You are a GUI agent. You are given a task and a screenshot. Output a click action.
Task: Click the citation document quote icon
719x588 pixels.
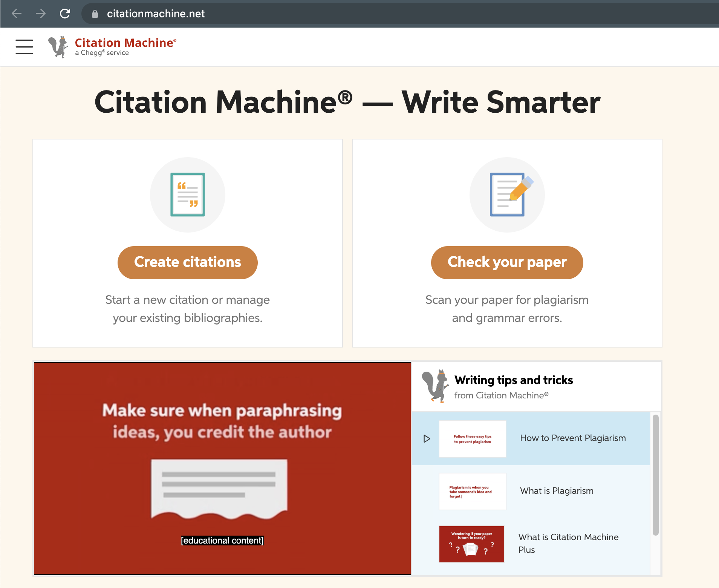[188, 194]
